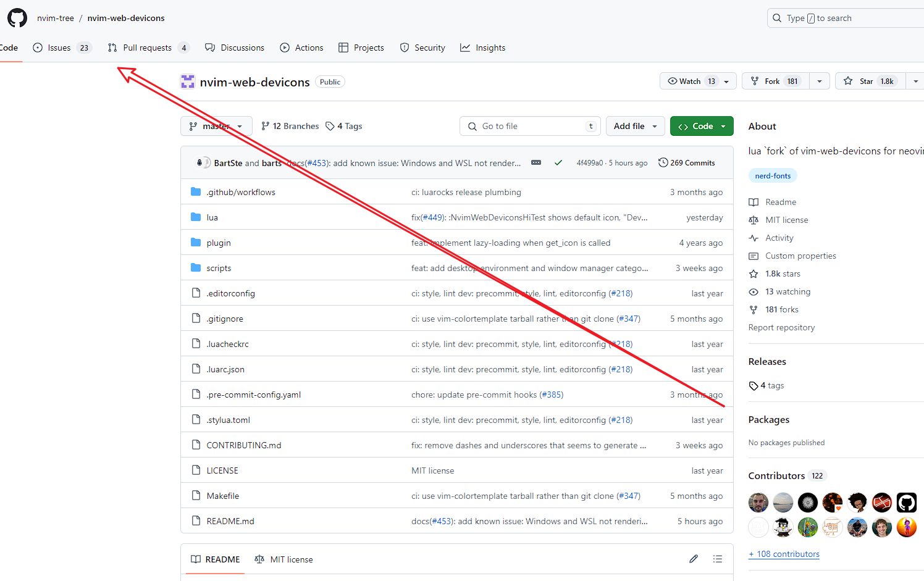
Task: Open the .github/workflows folder
Action: tap(241, 192)
